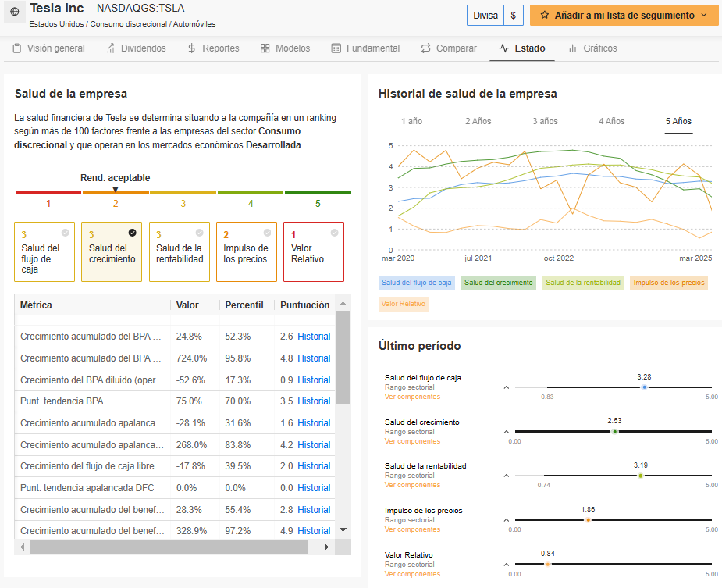Open the Divisa currency selector
The image size is (722, 588).
(495, 15)
